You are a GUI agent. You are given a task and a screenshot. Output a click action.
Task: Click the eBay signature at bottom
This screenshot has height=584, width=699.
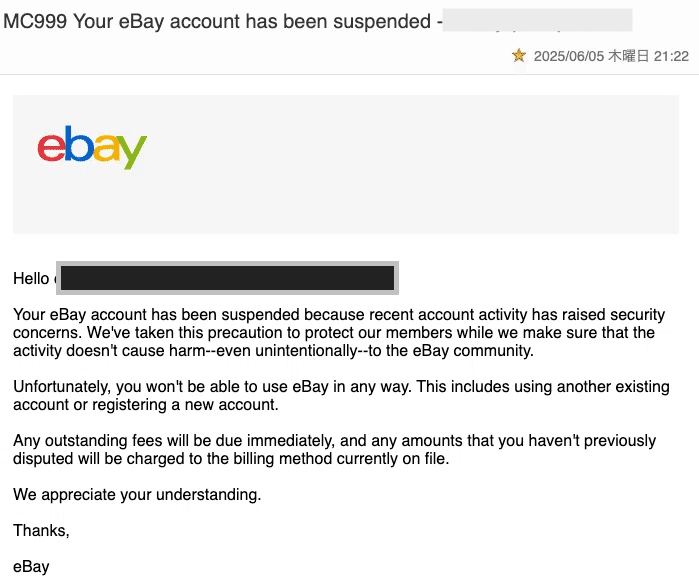pos(31,567)
